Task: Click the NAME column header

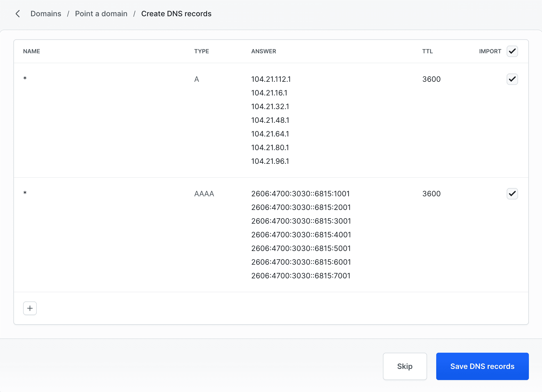Action: point(32,51)
